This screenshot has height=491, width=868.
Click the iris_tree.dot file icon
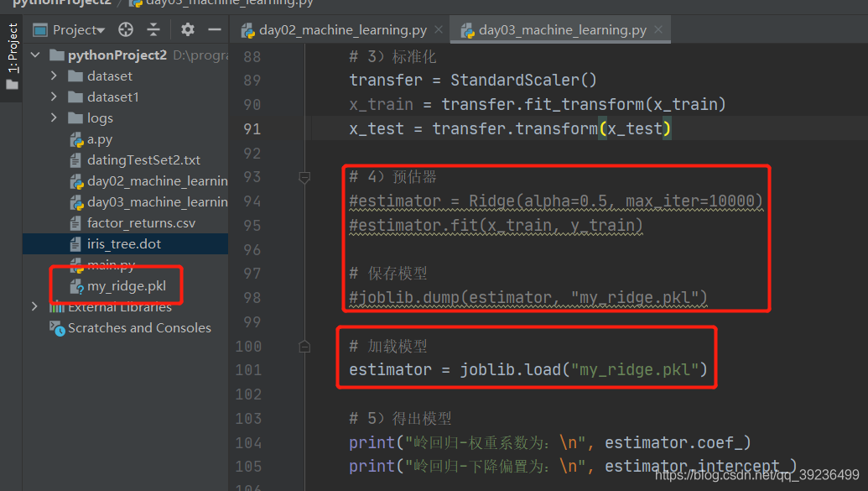[x=75, y=244]
